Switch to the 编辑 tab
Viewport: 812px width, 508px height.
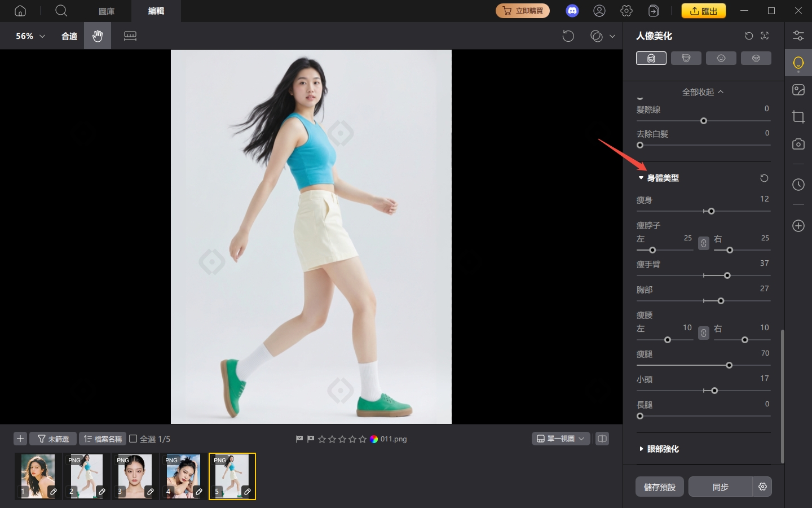[x=156, y=11]
